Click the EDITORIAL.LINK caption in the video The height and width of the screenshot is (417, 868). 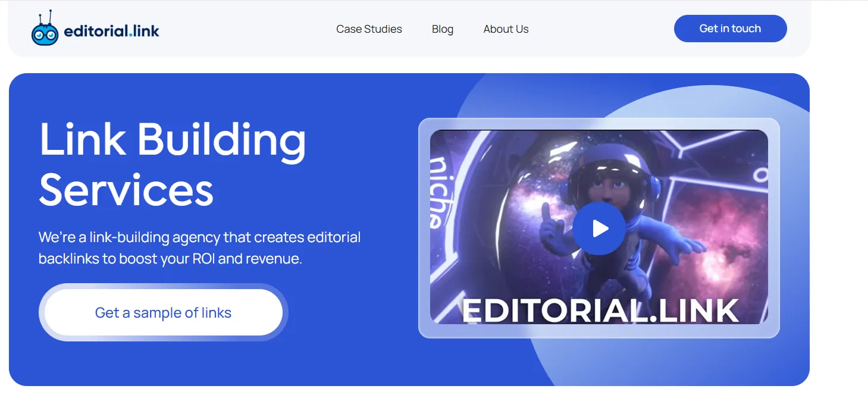600,311
